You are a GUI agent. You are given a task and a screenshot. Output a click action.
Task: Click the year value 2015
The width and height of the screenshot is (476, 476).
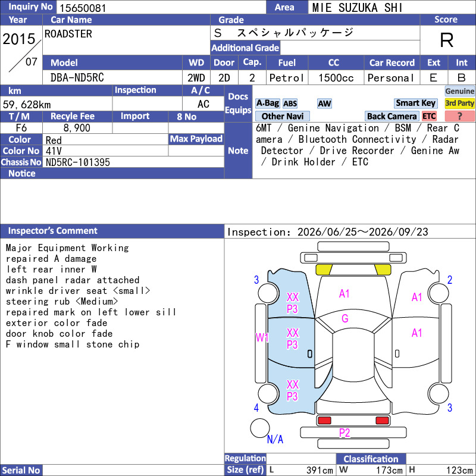(19, 39)
